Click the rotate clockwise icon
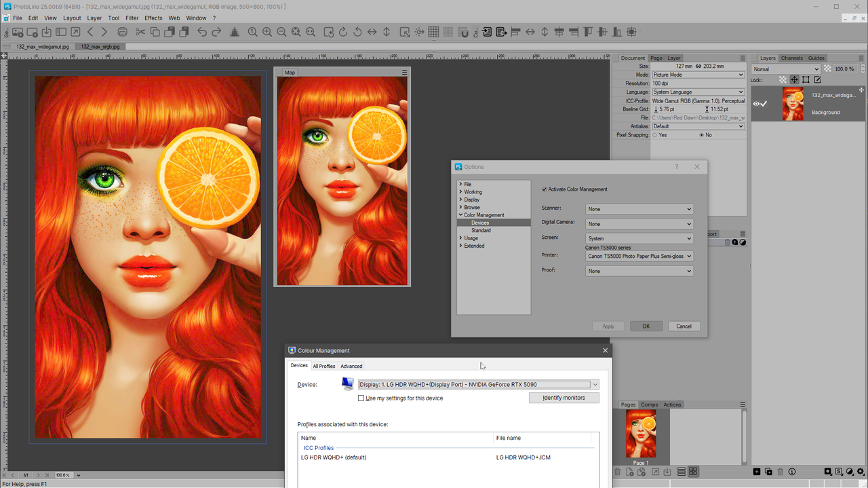Screen dimensions: 868x488 tap(343, 32)
